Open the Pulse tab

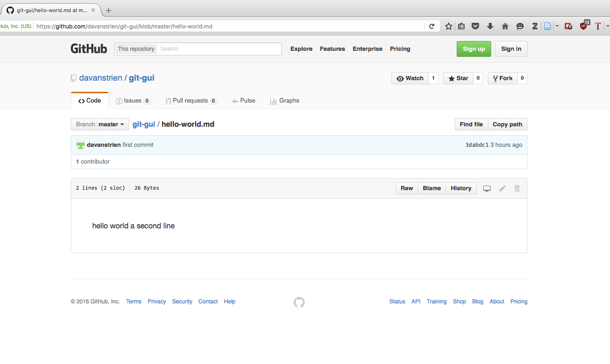pyautogui.click(x=244, y=101)
